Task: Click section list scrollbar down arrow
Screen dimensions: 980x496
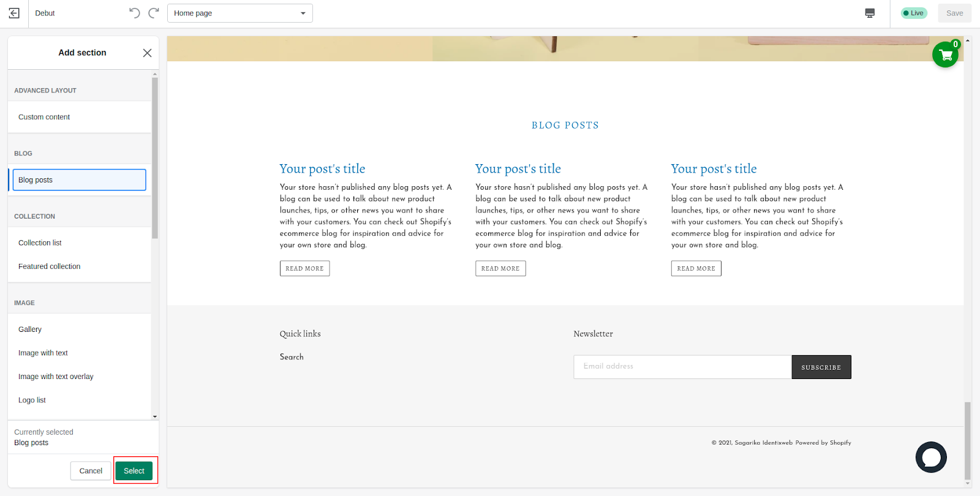Action: click(155, 416)
